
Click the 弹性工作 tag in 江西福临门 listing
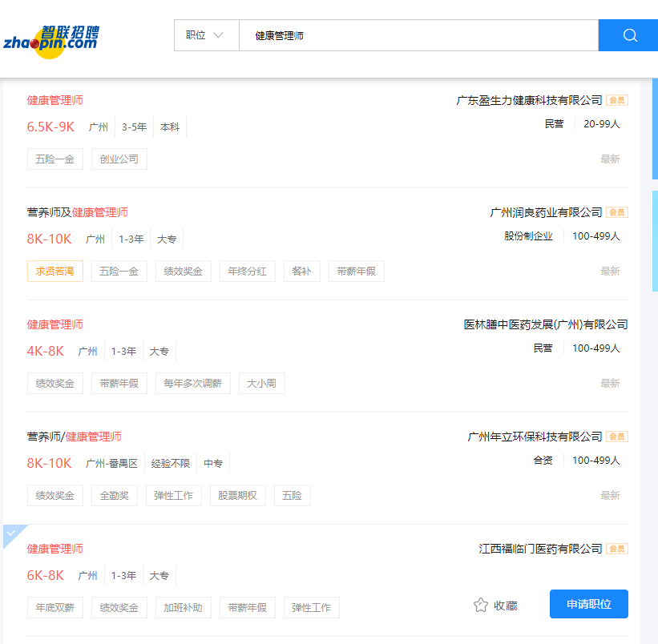tap(312, 607)
